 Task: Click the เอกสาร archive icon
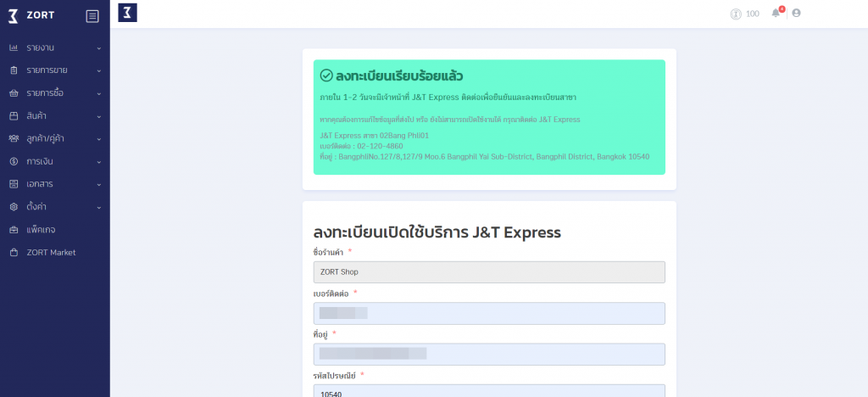14,184
